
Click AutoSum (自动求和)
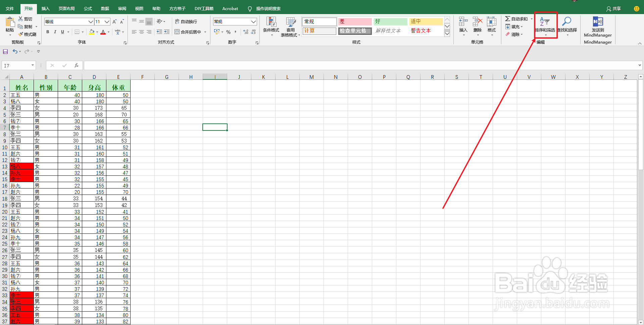tap(516, 19)
